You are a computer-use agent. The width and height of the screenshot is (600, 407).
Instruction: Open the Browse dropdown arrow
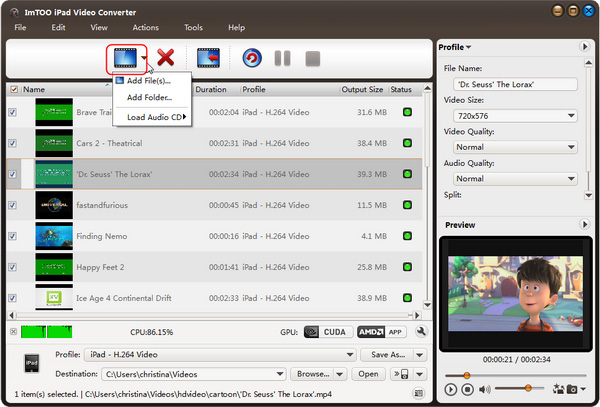pos(340,374)
